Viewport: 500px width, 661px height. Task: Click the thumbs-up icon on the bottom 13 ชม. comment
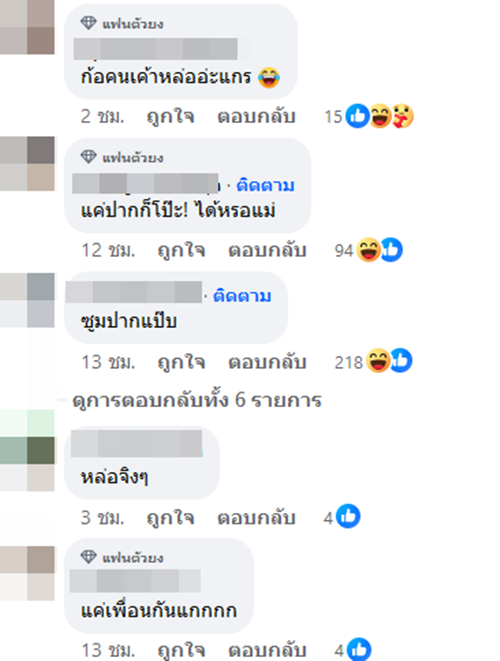click(x=359, y=650)
